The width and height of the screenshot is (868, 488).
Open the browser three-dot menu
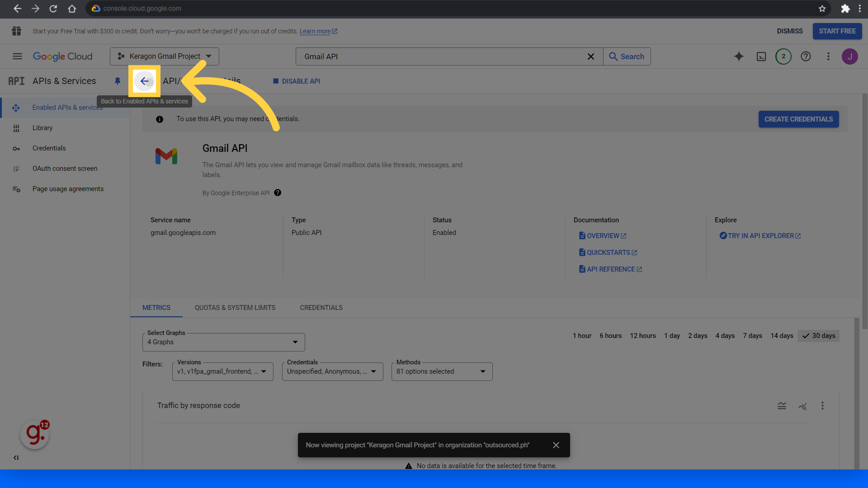tap(860, 9)
